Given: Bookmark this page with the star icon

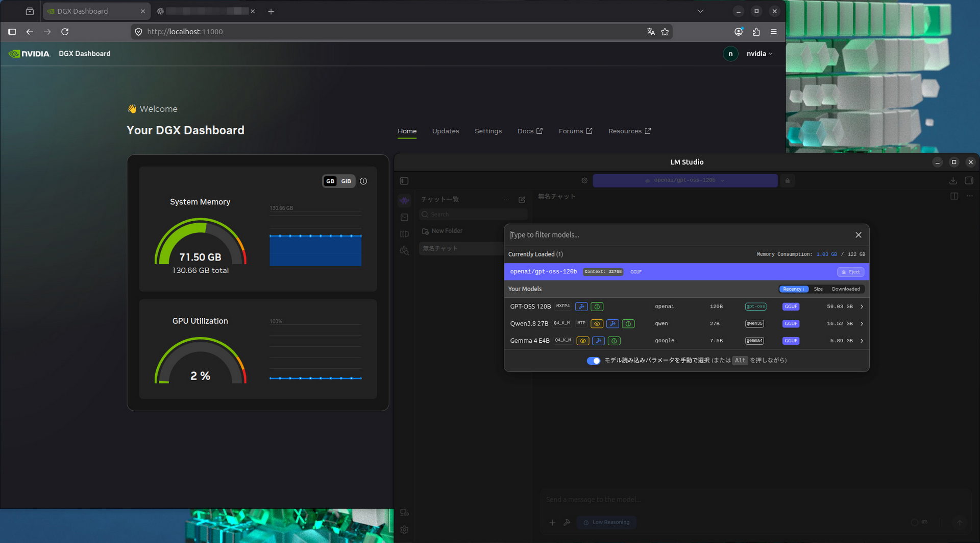Looking at the screenshot, I should (x=665, y=32).
